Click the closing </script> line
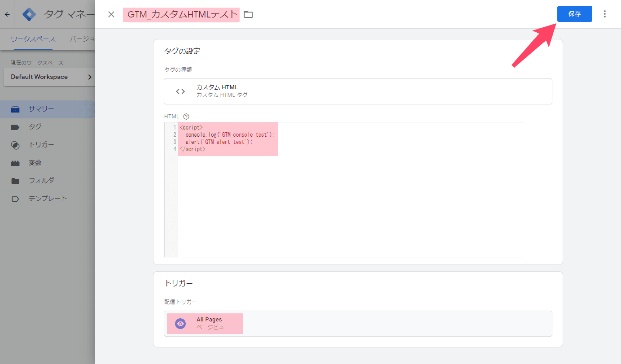The image size is (621, 364). click(192, 149)
